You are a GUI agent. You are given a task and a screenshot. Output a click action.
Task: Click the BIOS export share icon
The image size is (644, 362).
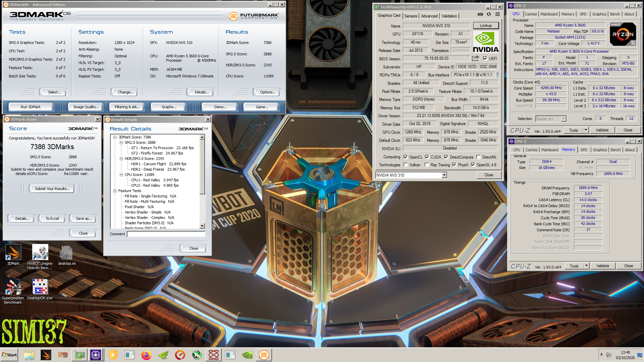coord(475,58)
